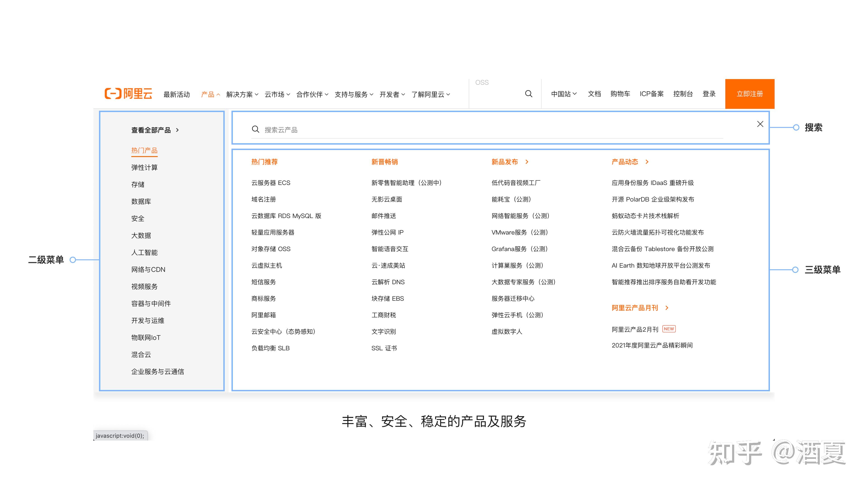Click the arrow next to 产品动态
Viewport: 868px width, 488px height.
click(647, 162)
